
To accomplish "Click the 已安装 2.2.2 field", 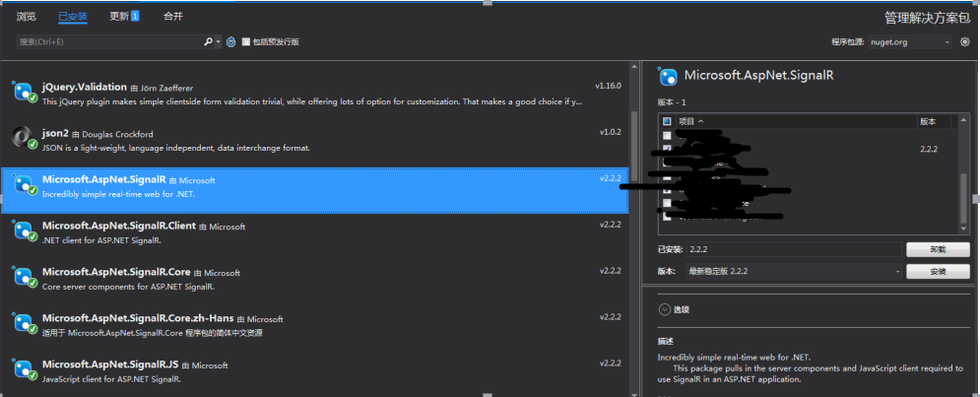I will (x=794, y=249).
